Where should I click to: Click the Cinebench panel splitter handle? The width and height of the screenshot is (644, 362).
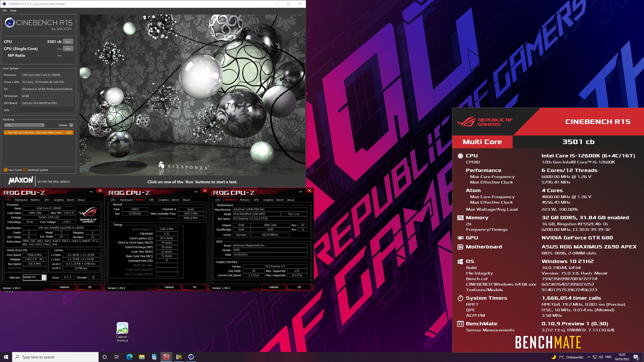pyautogui.click(x=78, y=100)
